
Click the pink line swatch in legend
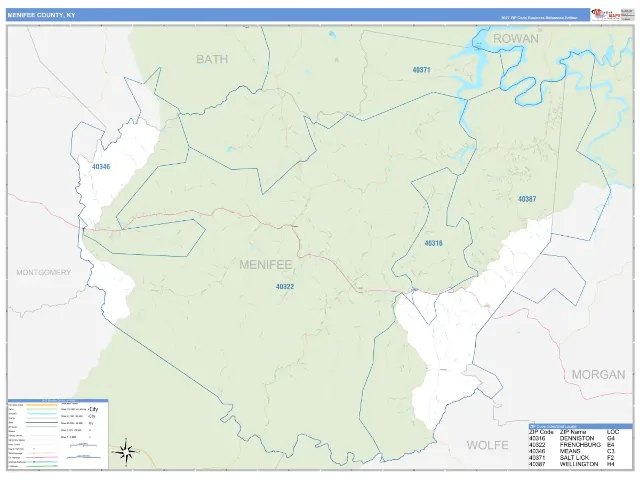point(42,458)
